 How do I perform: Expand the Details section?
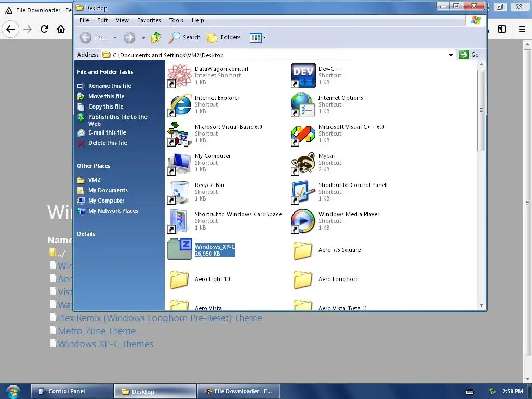pyautogui.click(x=86, y=234)
